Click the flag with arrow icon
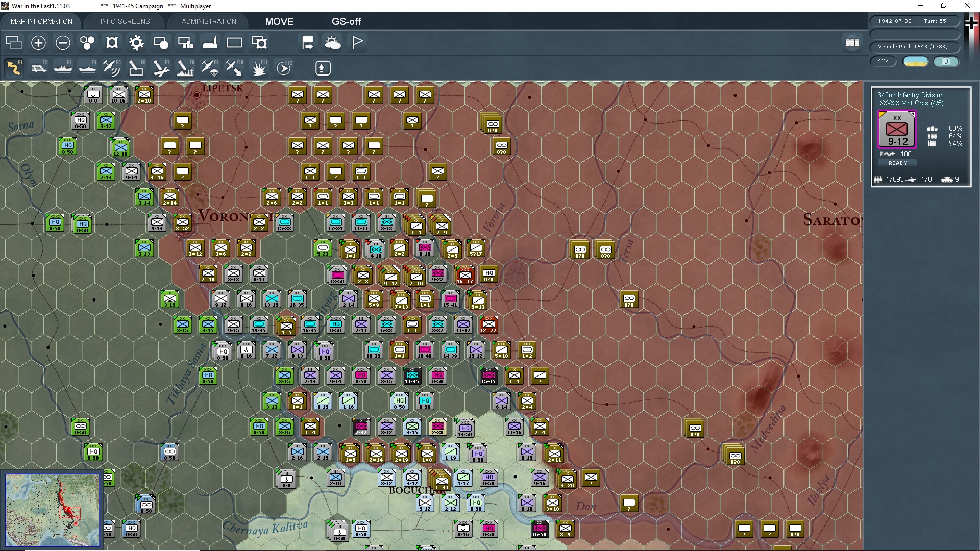Screen dimensions: 980x551 pos(308,43)
